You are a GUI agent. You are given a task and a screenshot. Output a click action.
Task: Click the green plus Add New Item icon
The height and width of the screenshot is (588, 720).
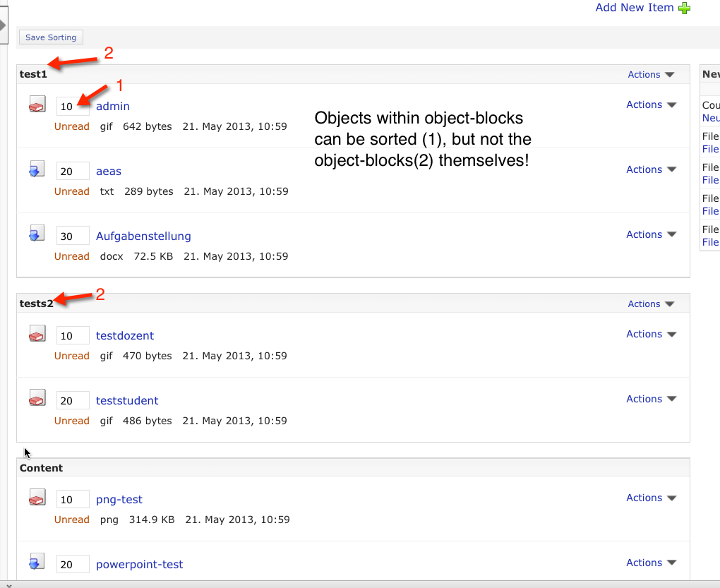click(x=684, y=8)
